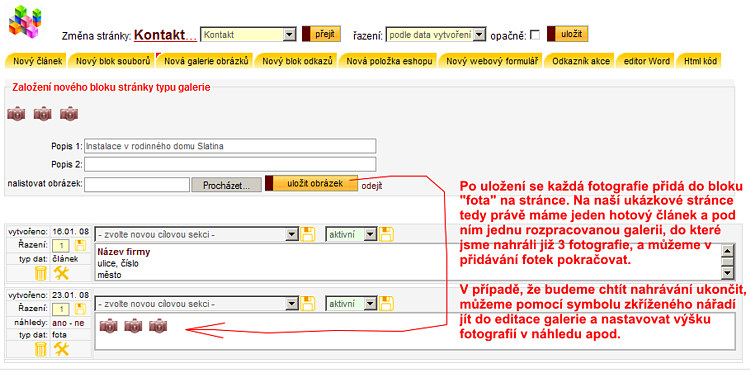Click scroll up arrow in článek text area
Image resolution: width=750 pixels, height=378 pixels.
coord(727,251)
